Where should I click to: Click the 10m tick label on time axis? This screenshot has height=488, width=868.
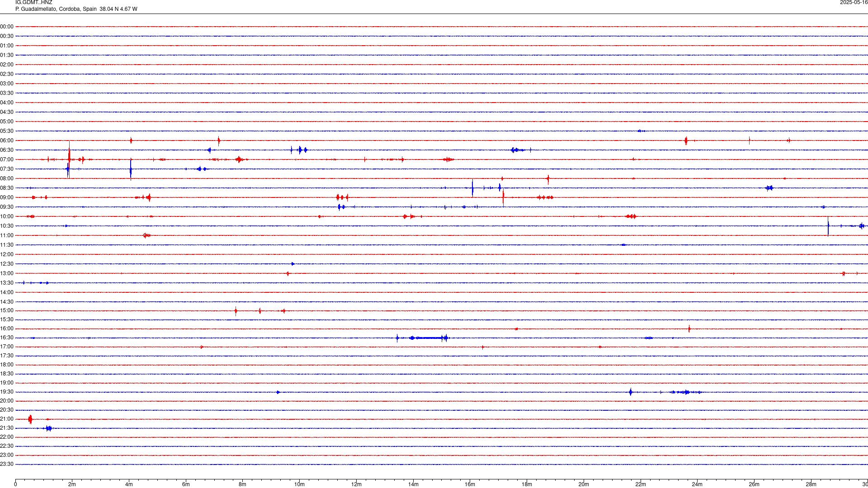[x=299, y=484]
